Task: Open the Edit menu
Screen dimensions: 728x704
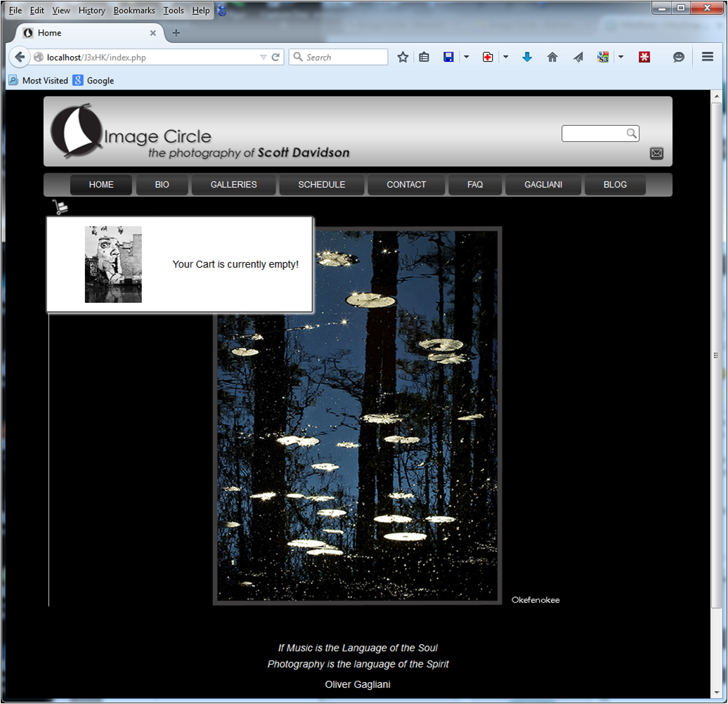Action: click(37, 11)
